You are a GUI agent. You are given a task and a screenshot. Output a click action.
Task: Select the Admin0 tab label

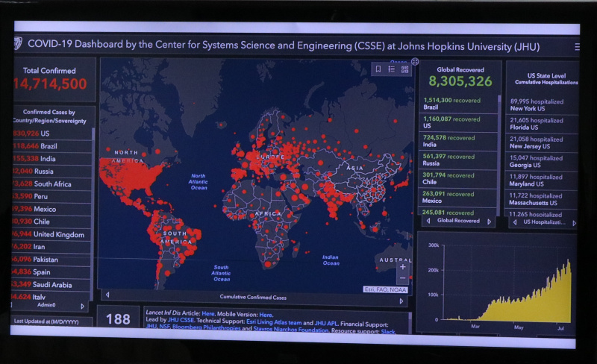pyautogui.click(x=46, y=305)
